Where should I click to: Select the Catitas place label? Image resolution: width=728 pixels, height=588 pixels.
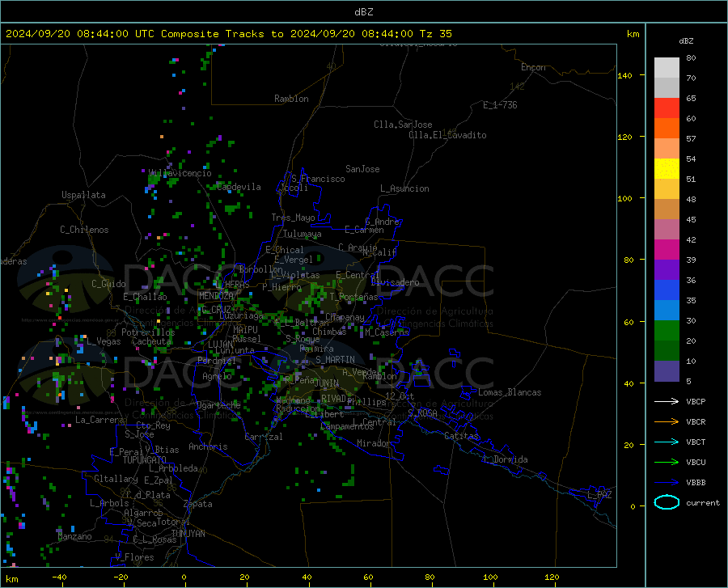(x=461, y=436)
